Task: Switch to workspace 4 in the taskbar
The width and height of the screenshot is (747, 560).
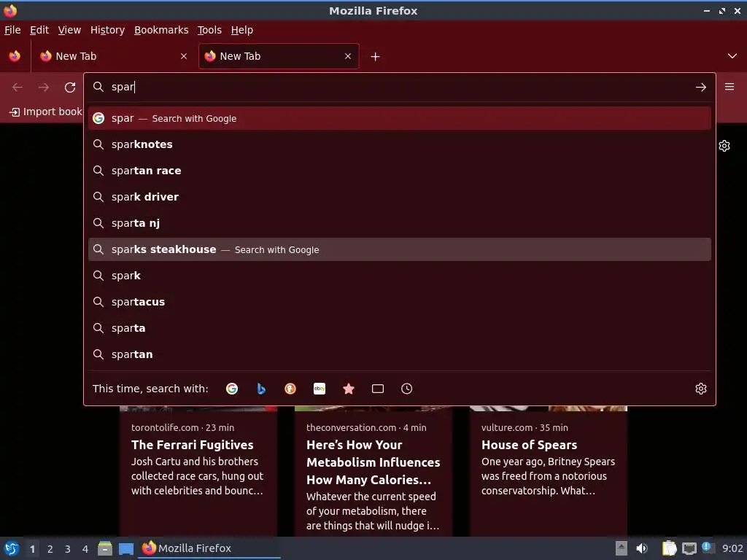Action: point(85,549)
